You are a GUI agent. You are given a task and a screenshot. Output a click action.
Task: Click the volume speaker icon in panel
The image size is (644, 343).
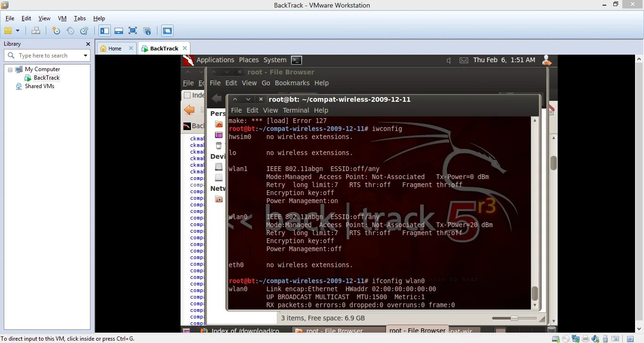click(x=448, y=60)
